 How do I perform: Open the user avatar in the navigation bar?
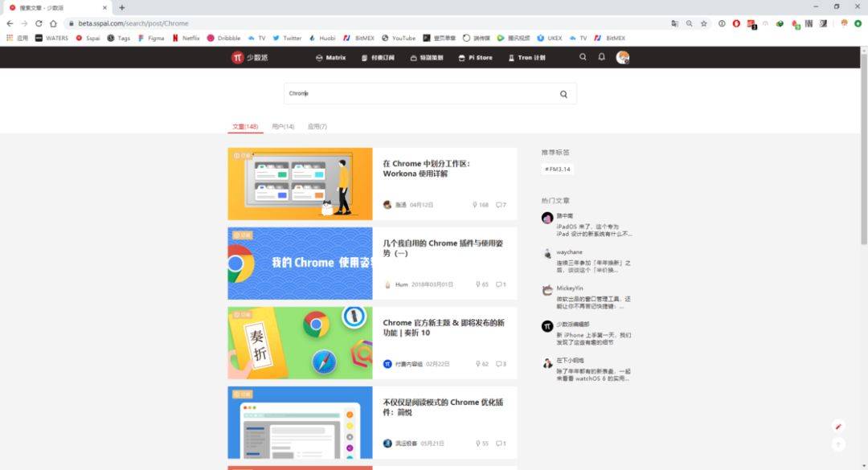coord(623,58)
